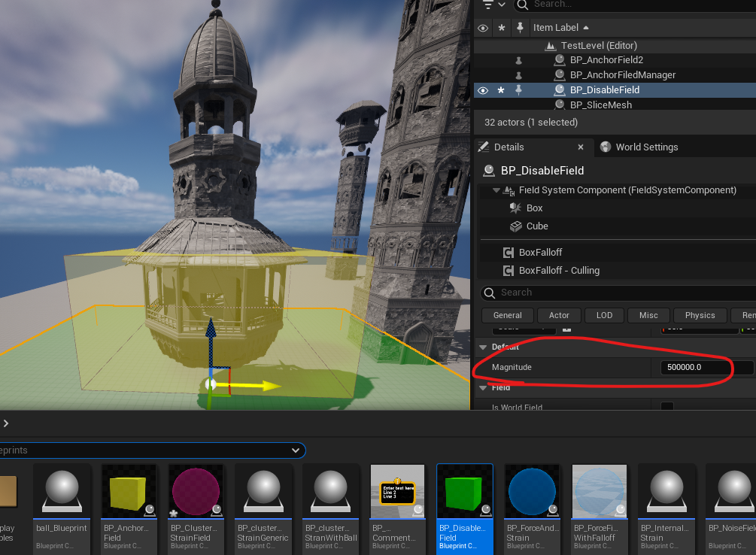Collapse the Default section
Image resolution: width=756 pixels, height=555 pixels.
[x=483, y=347]
